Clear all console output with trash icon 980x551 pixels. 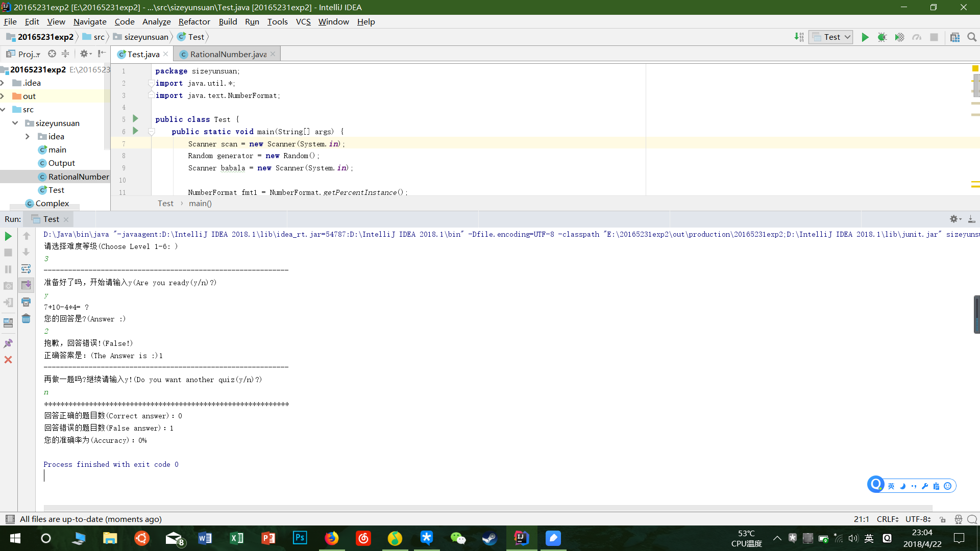coord(26,319)
